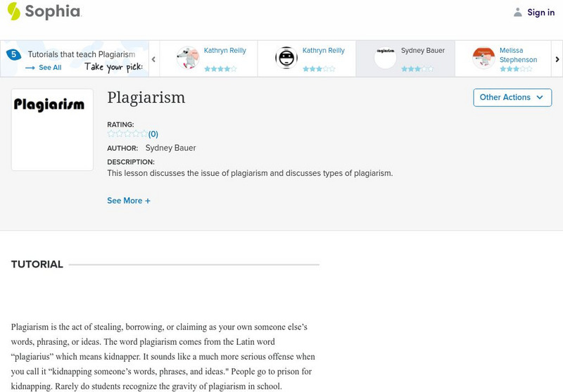Select Melissa Stephenson's tutorial link
The height and width of the screenshot is (392, 563).
pos(518,55)
